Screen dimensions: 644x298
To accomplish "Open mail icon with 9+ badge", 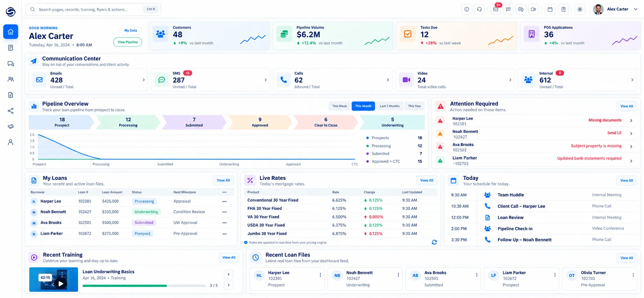I will coord(496,9).
